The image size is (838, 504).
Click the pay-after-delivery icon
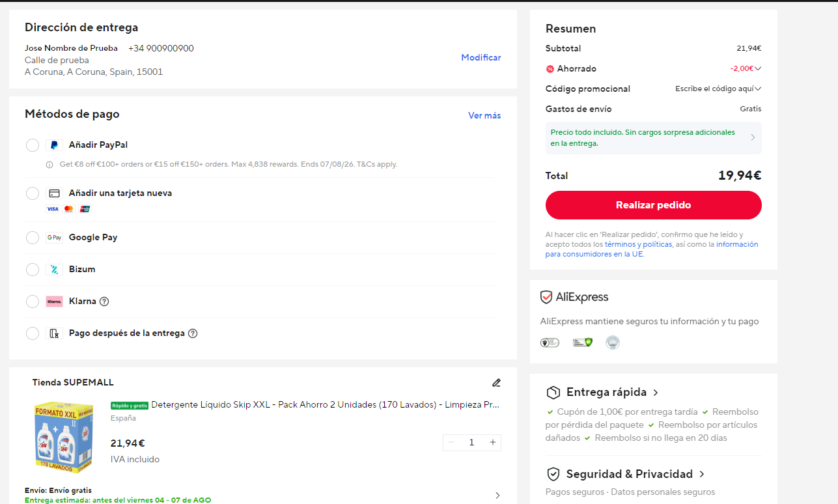[55, 333]
